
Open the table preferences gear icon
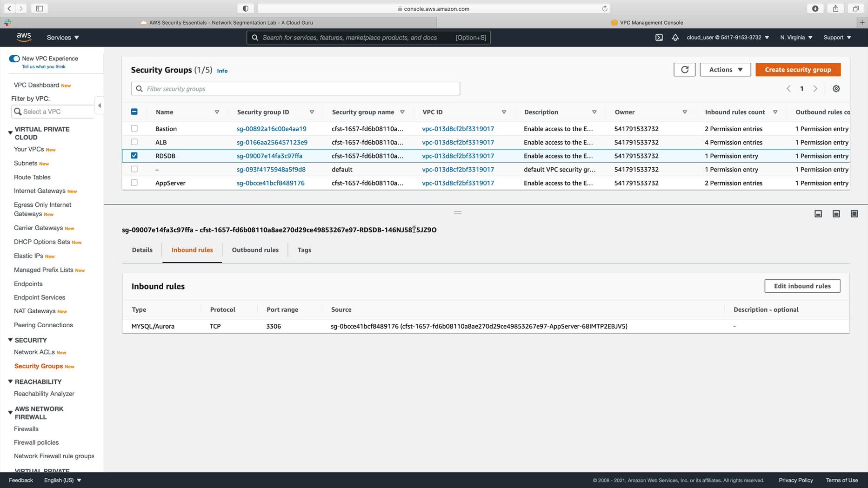pyautogui.click(x=836, y=89)
